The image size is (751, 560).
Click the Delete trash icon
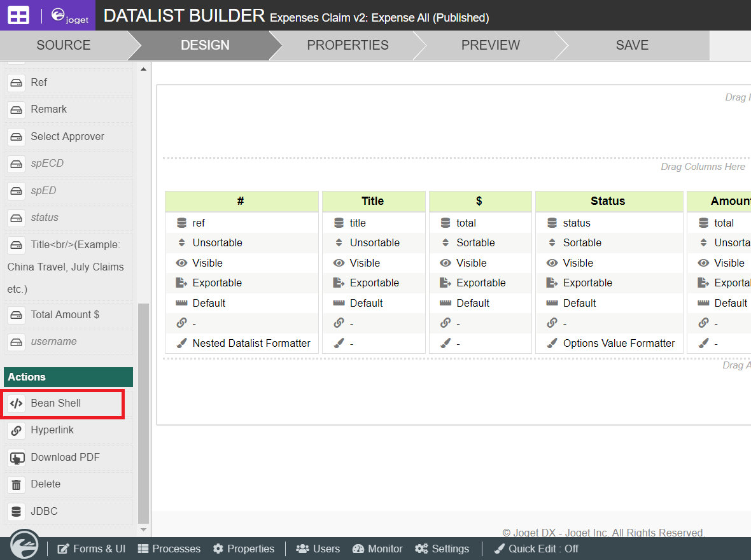pyautogui.click(x=17, y=484)
